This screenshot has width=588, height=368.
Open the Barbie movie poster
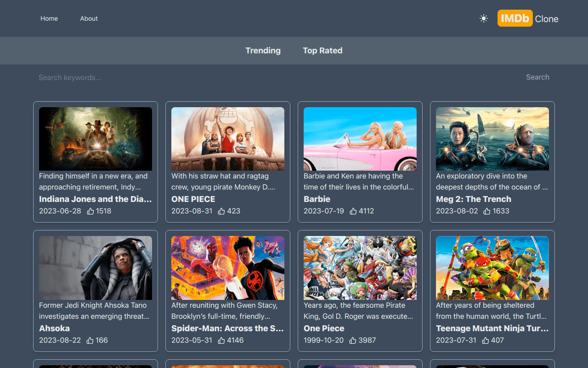[x=360, y=139]
